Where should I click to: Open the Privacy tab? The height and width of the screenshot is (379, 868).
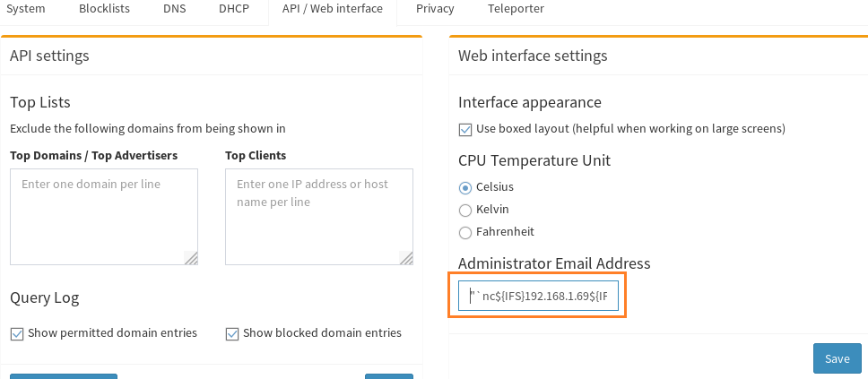(435, 9)
